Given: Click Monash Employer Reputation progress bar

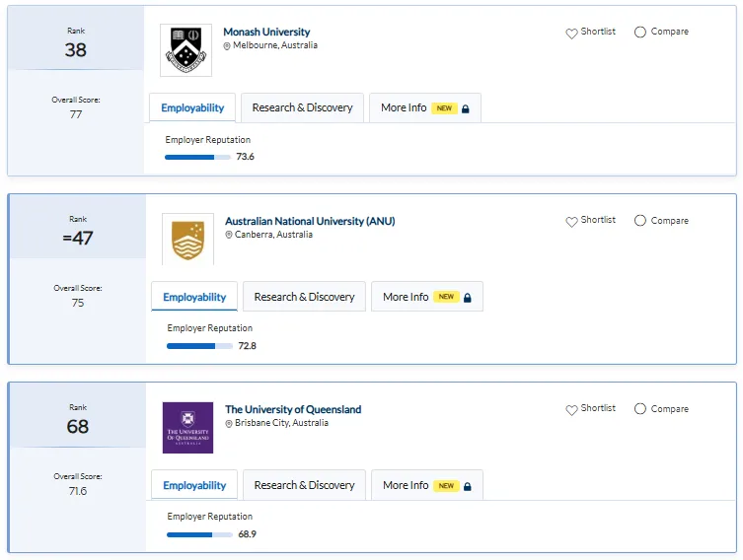Looking at the screenshot, I should [197, 157].
